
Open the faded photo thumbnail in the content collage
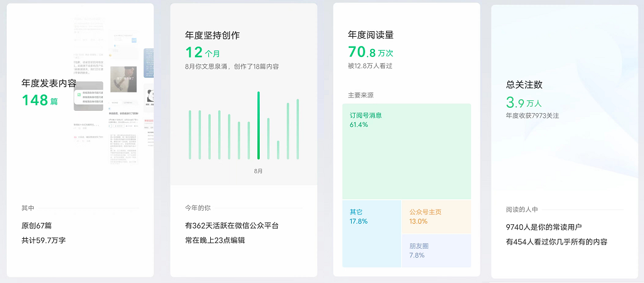[123, 79]
